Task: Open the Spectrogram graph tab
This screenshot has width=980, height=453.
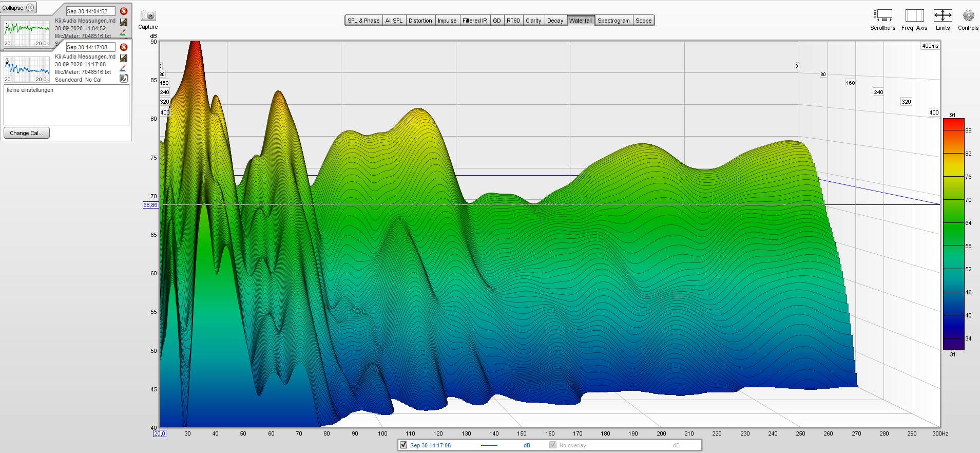Action: pyautogui.click(x=613, y=21)
